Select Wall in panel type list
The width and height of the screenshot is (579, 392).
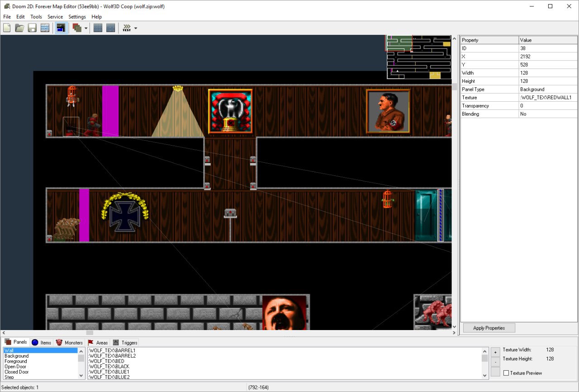[40, 350]
